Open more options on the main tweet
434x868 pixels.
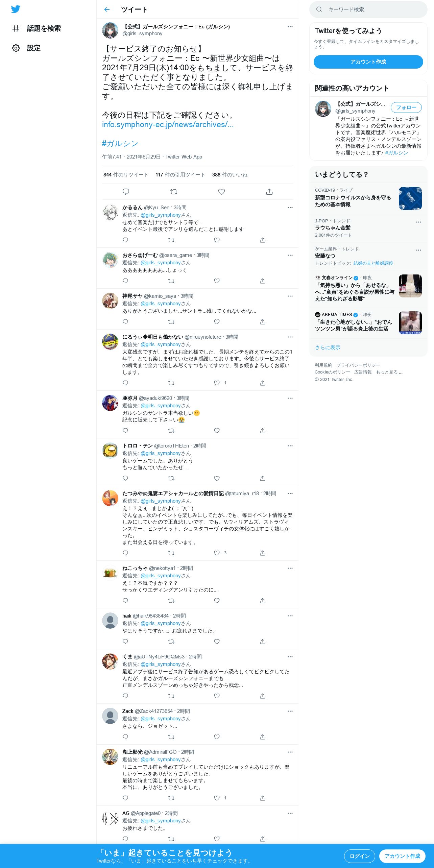pos(290,27)
